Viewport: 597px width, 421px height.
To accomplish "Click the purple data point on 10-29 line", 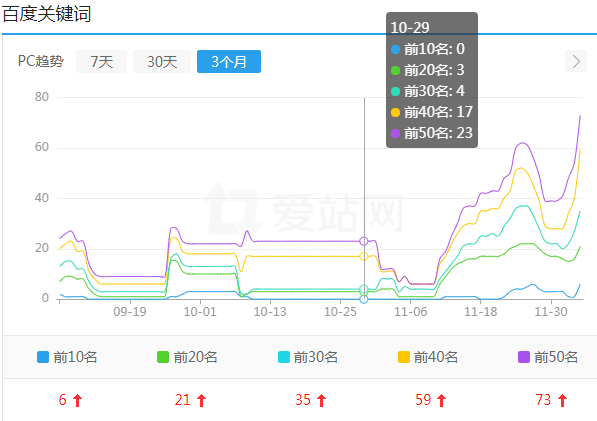I will tap(364, 241).
